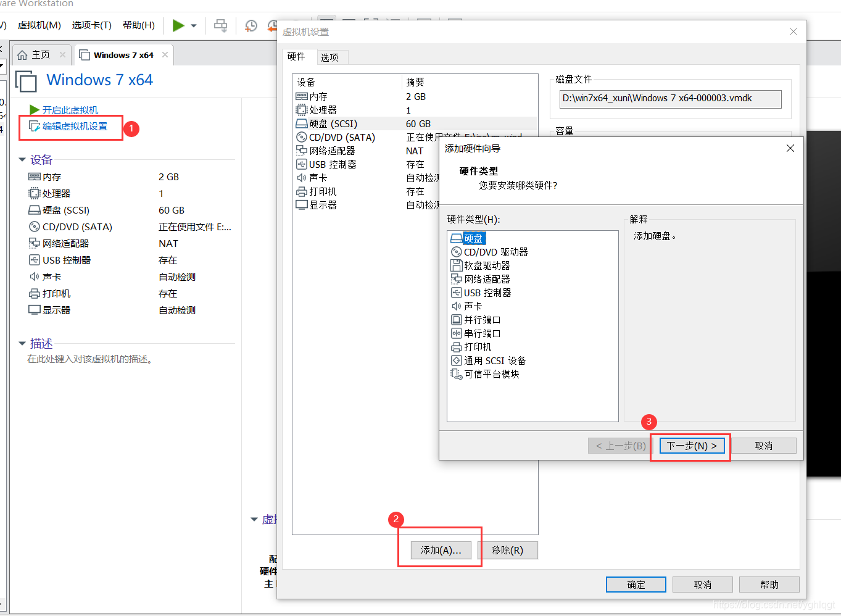841x616 pixels.
Task: Click 取消 in the settings dialog
Action: pyautogui.click(x=702, y=585)
